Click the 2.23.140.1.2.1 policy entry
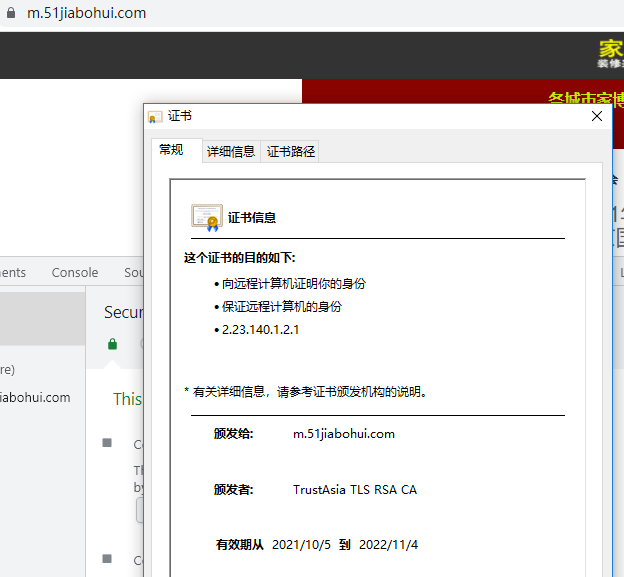The height and width of the screenshot is (577, 624). 260,329
